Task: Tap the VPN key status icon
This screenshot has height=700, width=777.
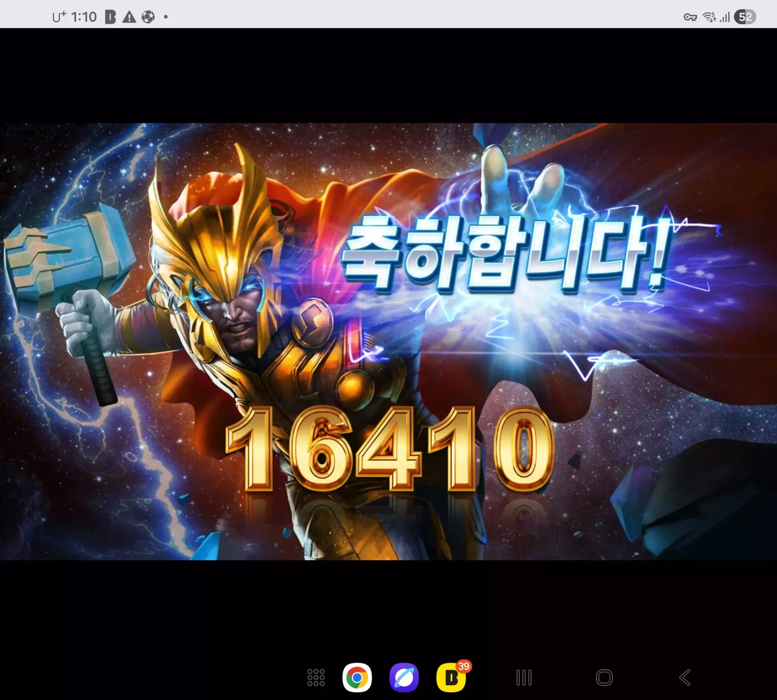Action: point(690,17)
